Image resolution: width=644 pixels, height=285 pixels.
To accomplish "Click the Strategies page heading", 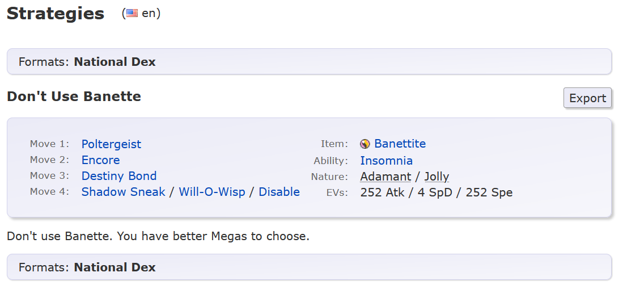I will (56, 14).
